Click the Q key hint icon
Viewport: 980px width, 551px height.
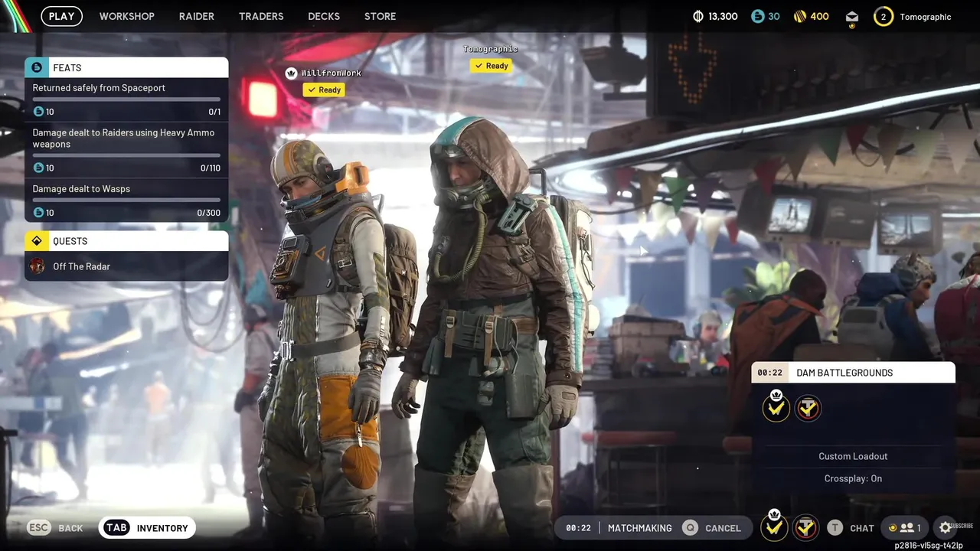(691, 528)
